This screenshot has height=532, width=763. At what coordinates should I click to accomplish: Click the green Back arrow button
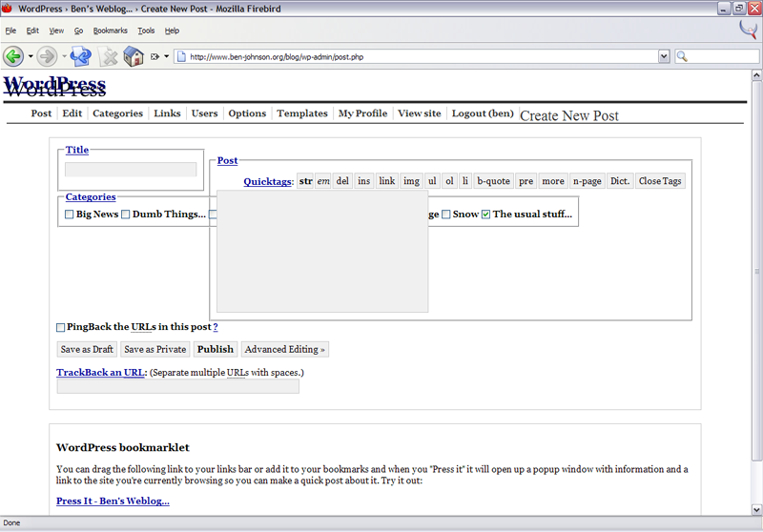tap(13, 56)
